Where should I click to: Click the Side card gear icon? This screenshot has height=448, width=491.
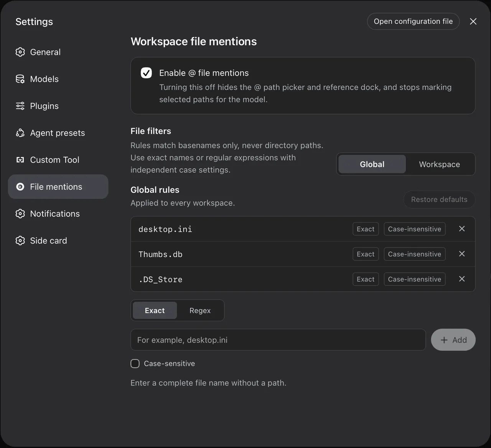[20, 240]
